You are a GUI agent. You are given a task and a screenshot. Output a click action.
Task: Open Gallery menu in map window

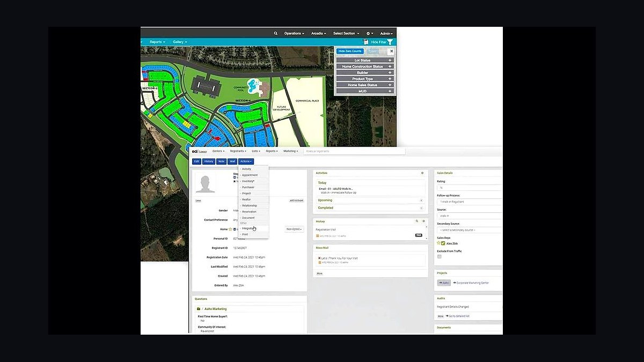pyautogui.click(x=179, y=42)
